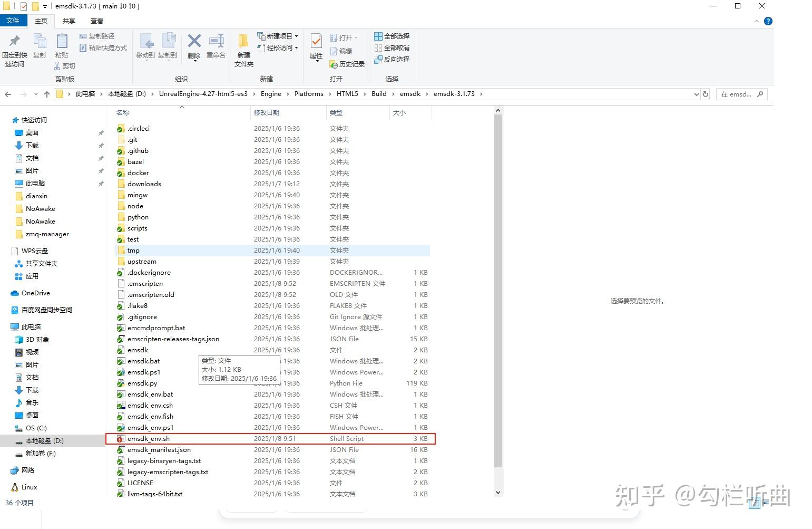Click Select all (全部选择) in ribbon

click(392, 36)
